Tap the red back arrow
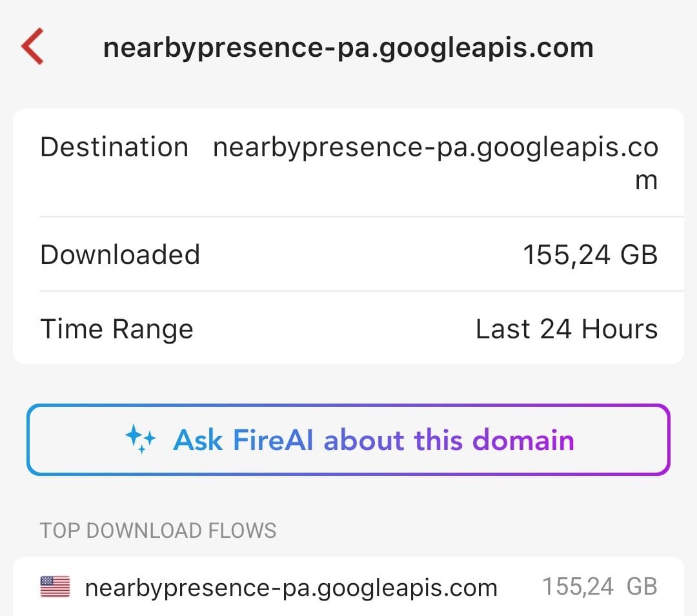Viewport: 697px width, 616px height. 32,46
